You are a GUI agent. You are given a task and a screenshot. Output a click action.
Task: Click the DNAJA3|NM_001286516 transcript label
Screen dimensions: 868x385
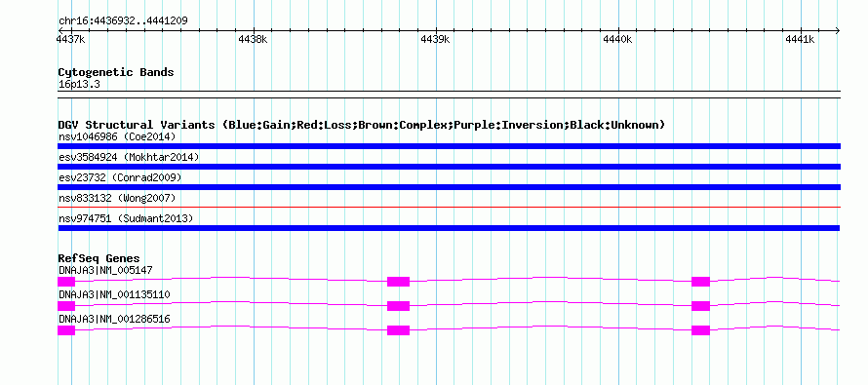click(x=114, y=319)
